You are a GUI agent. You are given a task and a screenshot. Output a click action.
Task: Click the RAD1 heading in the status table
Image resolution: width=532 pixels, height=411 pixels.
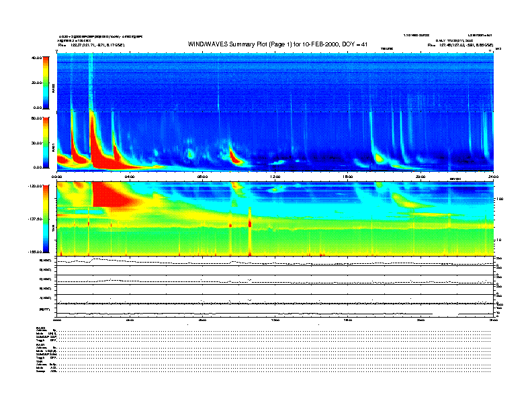(40, 345)
